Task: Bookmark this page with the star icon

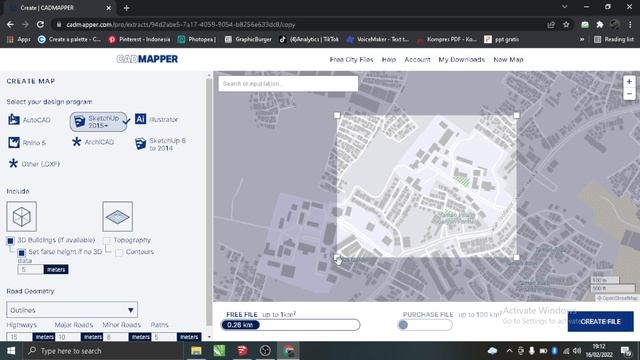Action: 566,24
